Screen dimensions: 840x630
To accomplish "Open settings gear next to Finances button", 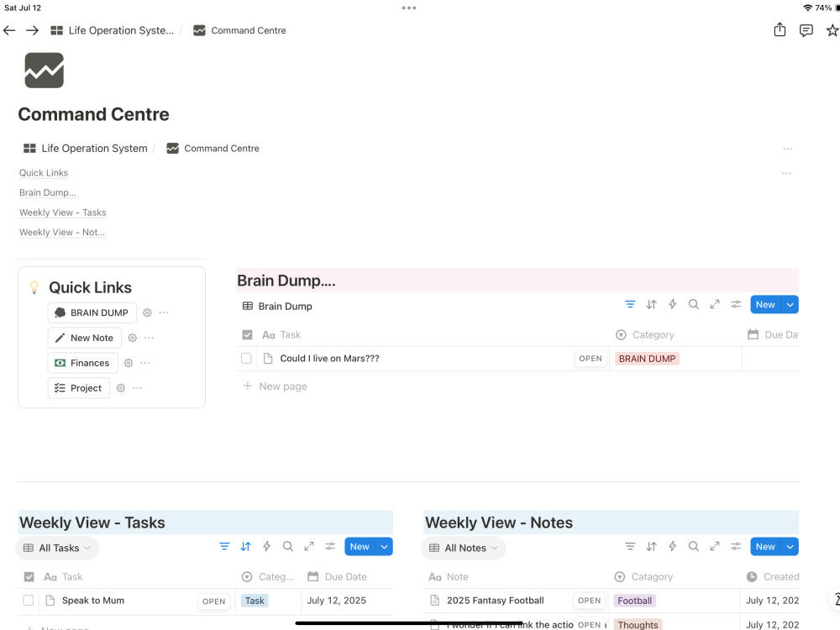I will (129, 363).
